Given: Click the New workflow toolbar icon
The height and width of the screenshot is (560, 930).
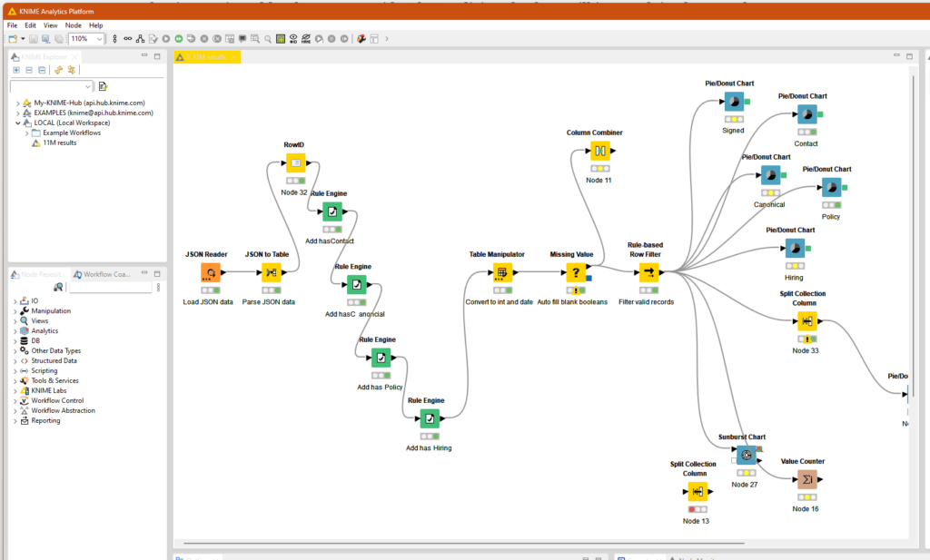Looking at the screenshot, I should point(13,39).
